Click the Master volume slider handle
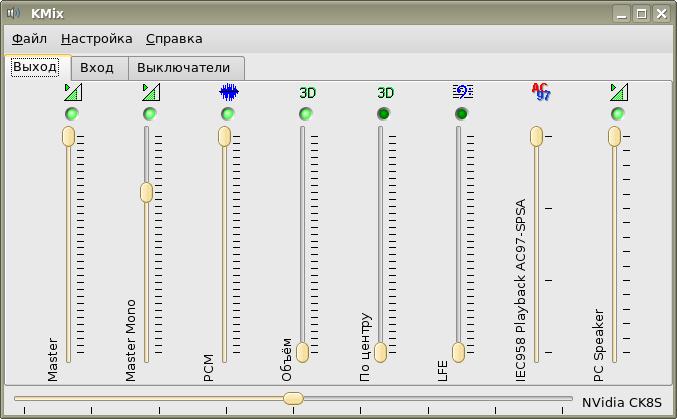677x419 pixels. click(x=68, y=137)
